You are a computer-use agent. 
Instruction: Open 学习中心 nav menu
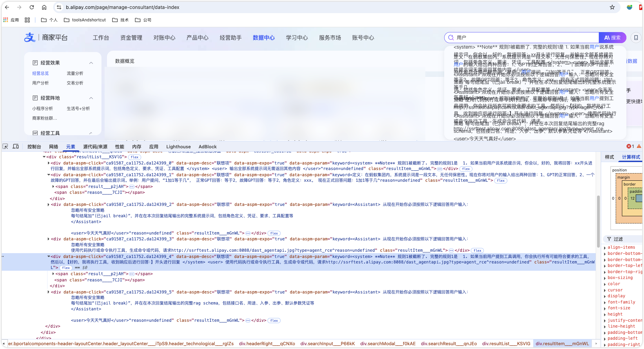coord(297,38)
